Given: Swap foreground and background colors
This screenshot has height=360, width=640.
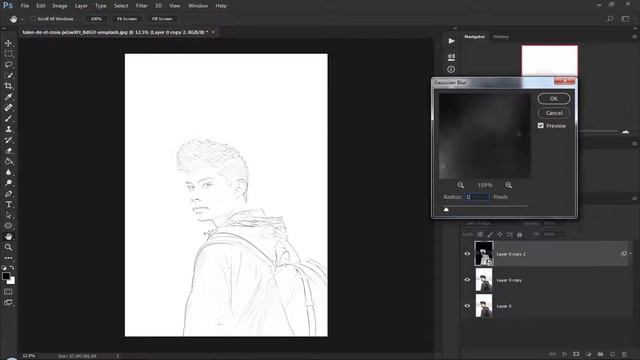Looking at the screenshot, I should point(12,268).
